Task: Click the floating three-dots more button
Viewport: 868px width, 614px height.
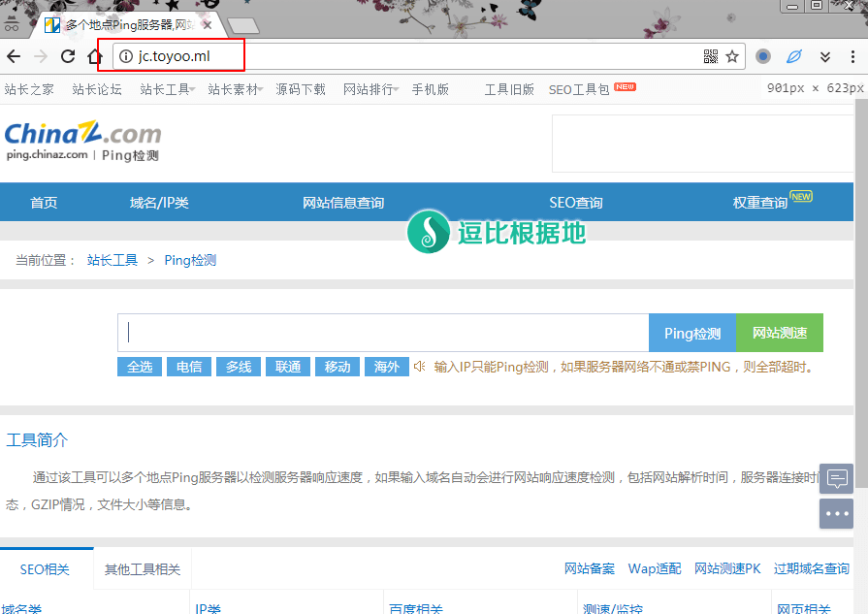Action: 836,513
